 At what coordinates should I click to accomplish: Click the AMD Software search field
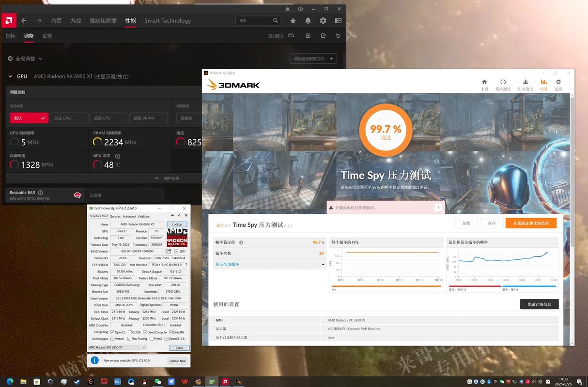click(259, 21)
